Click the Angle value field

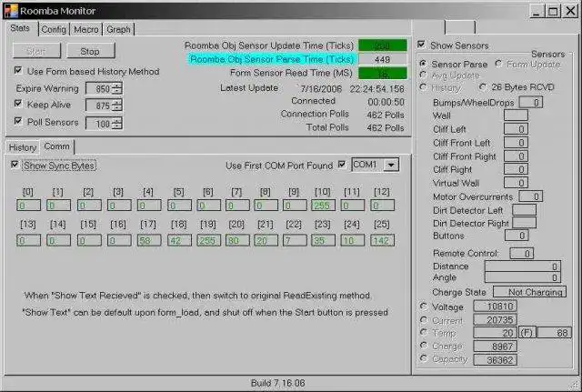point(522,277)
